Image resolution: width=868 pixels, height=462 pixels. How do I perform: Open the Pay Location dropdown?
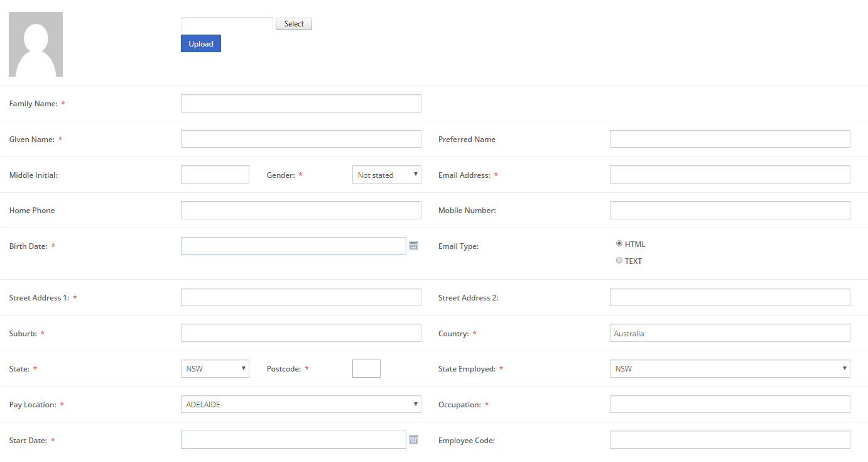pyautogui.click(x=301, y=404)
